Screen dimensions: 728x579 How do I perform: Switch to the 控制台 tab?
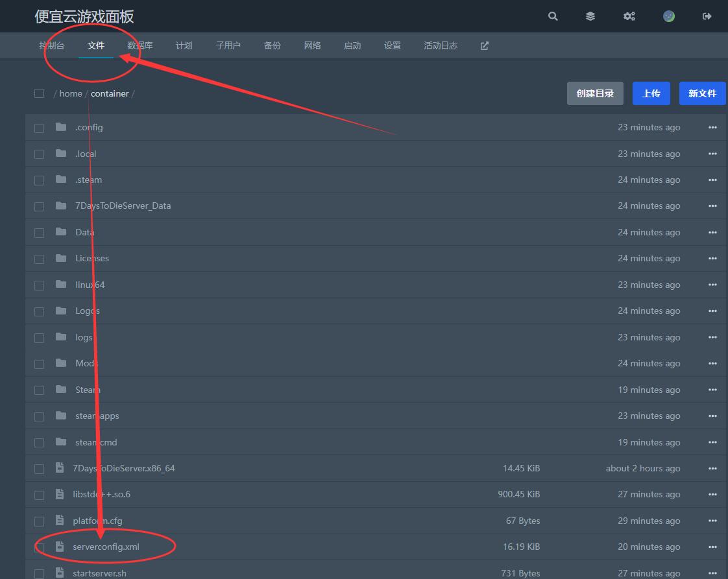(51, 45)
